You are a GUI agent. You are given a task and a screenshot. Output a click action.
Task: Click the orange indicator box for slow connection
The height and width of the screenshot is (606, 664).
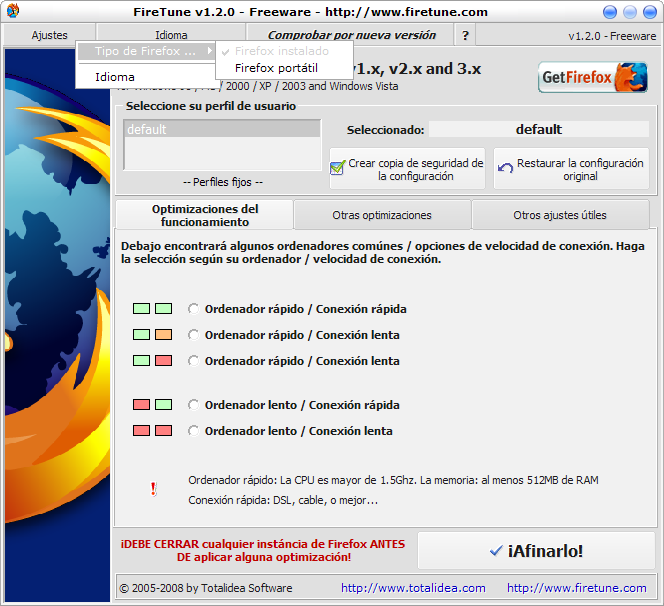164,335
